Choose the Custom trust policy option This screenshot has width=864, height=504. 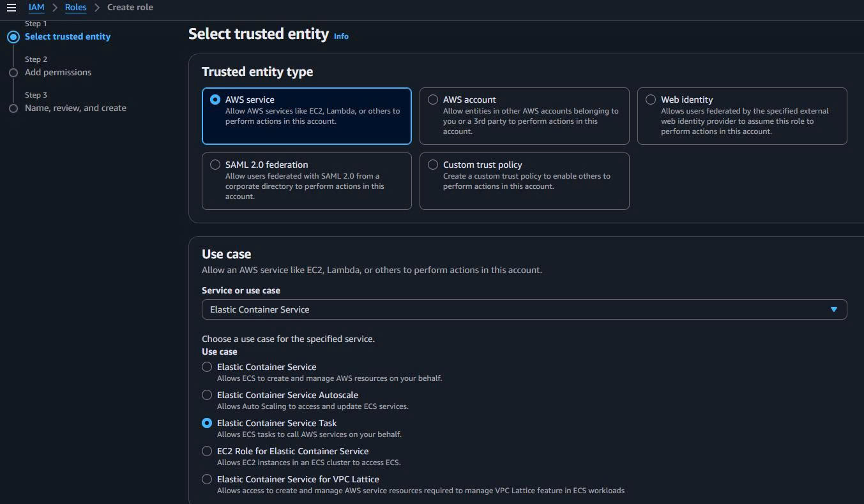point(433,164)
